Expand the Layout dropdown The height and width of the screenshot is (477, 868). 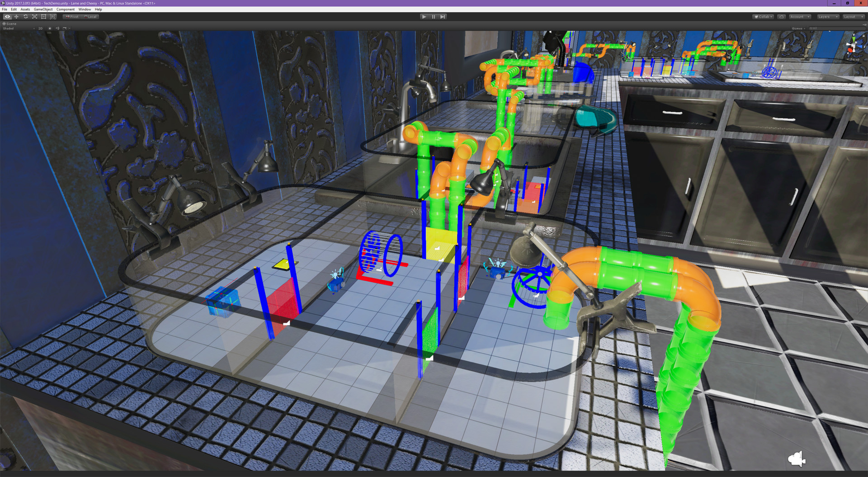click(x=853, y=17)
